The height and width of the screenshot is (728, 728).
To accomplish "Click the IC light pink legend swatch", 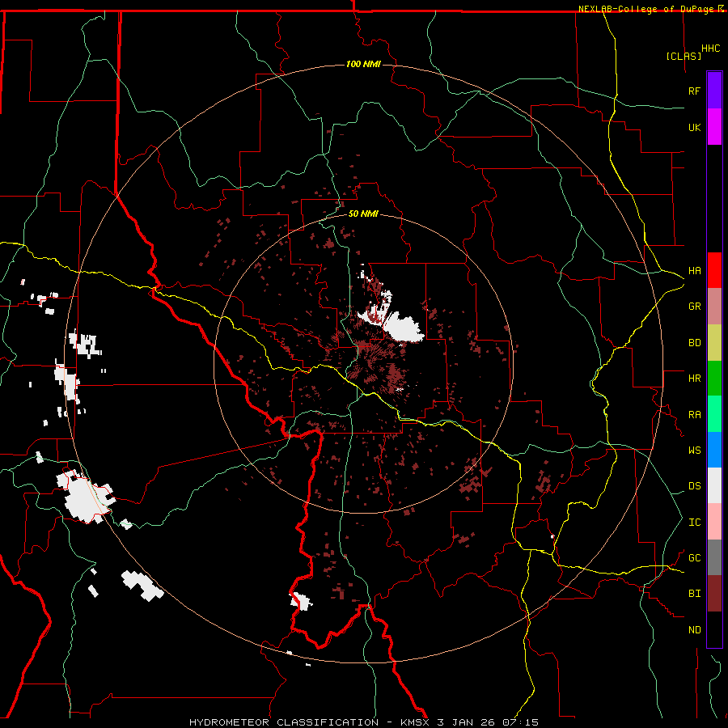I will click(714, 522).
